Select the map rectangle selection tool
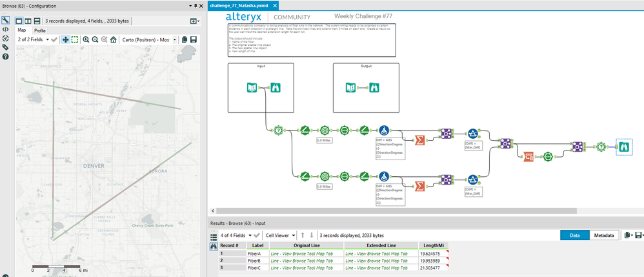 coord(75,39)
